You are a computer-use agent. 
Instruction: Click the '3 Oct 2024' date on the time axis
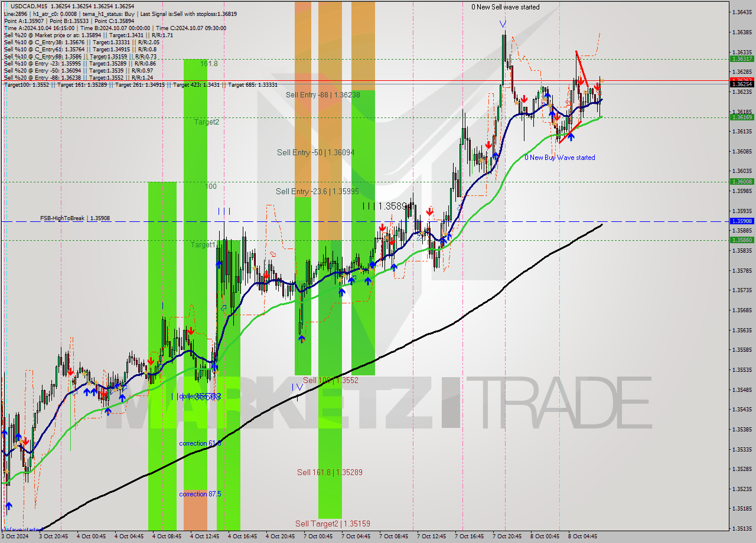click(14, 537)
